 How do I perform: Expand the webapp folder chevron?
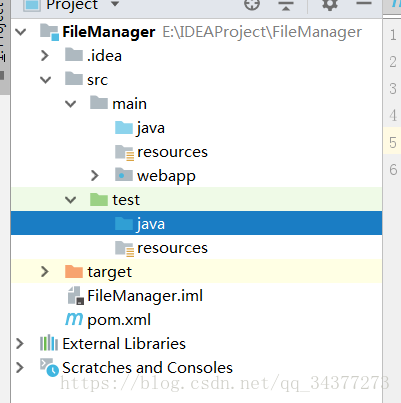click(x=95, y=176)
